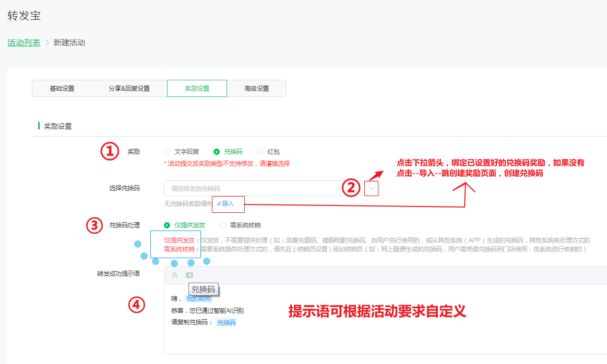Open the 高级设置 tab
607x364 pixels.
(x=257, y=89)
